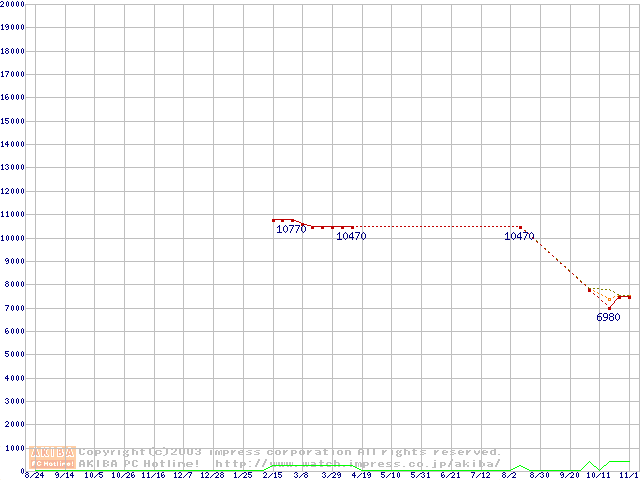Image resolution: width=640 pixels, height=480 pixels.
Task: Click the 15000 y-axis tick label
Action: click(x=13, y=121)
